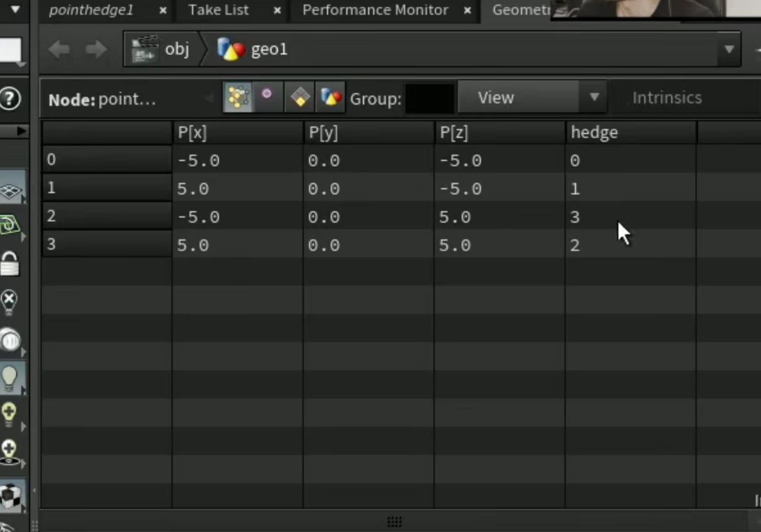761x532 pixels.
Task: Show Detail attributes icon
Action: [331, 98]
